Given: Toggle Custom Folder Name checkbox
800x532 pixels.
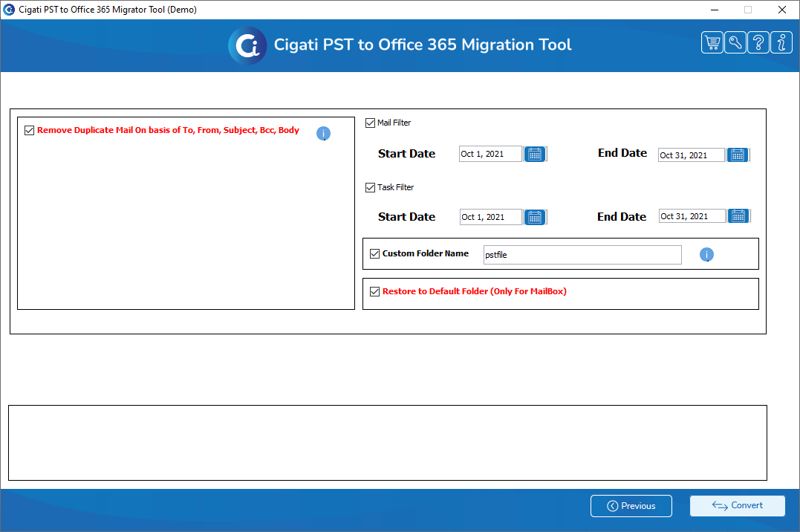Looking at the screenshot, I should [375, 254].
